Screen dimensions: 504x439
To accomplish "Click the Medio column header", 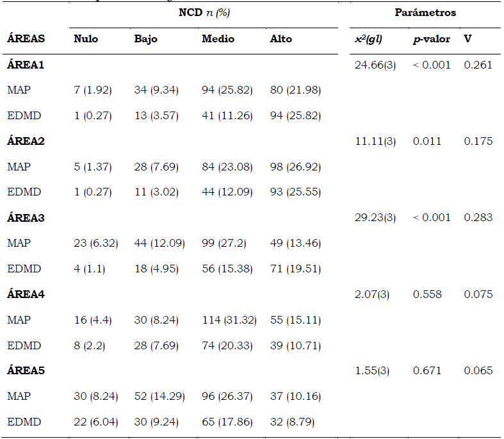I will [x=218, y=39].
